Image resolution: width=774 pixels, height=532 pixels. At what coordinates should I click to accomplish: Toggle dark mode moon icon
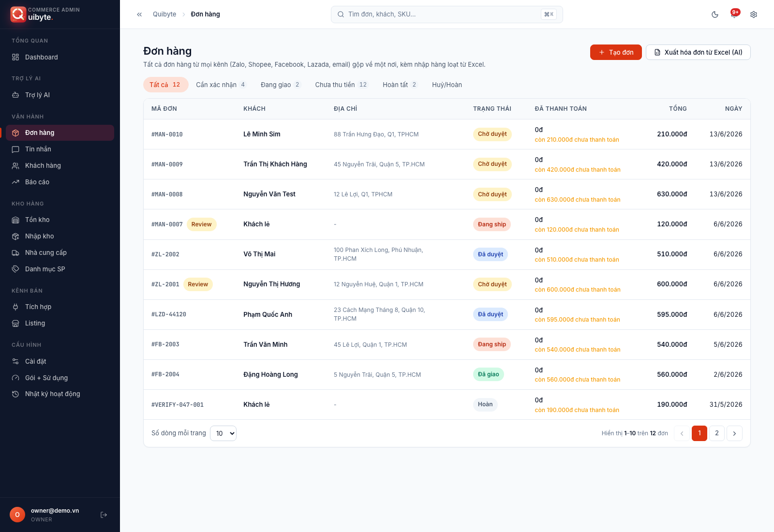(715, 15)
